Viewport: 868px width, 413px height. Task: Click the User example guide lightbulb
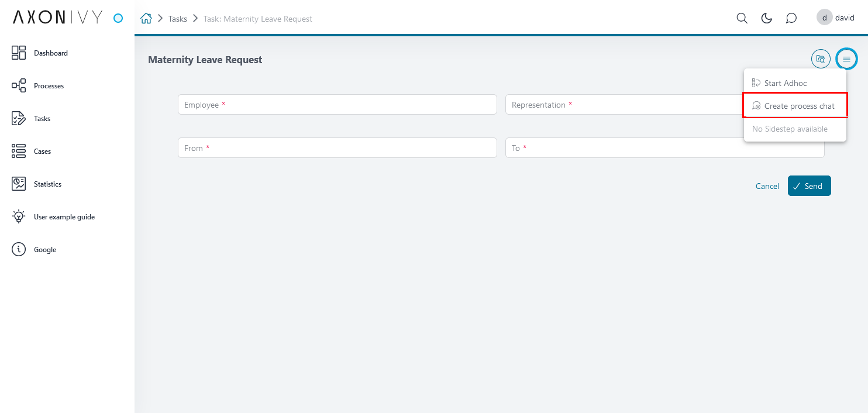click(19, 216)
